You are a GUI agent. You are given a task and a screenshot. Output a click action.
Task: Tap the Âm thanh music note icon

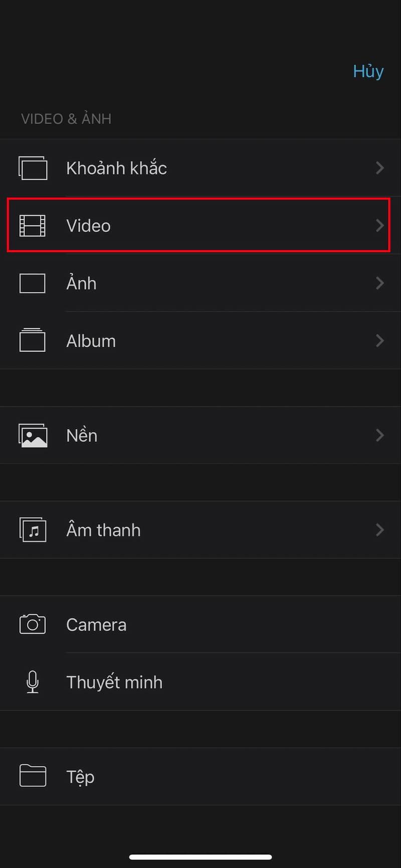click(x=32, y=529)
